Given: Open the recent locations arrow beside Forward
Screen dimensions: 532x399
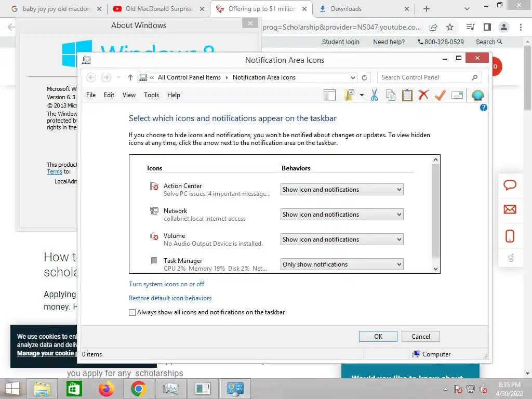Looking at the screenshot, I should point(118,78).
